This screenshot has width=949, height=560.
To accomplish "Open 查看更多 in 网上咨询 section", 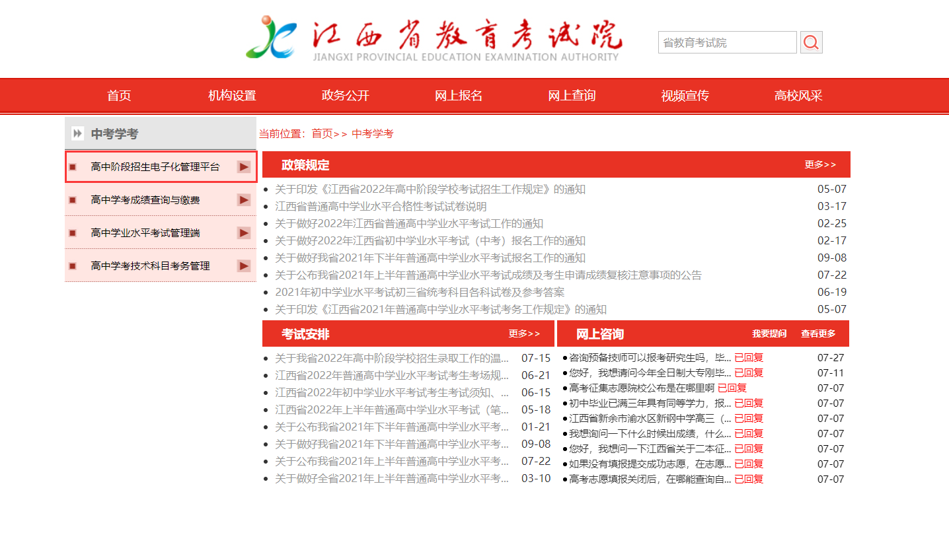I will (818, 333).
